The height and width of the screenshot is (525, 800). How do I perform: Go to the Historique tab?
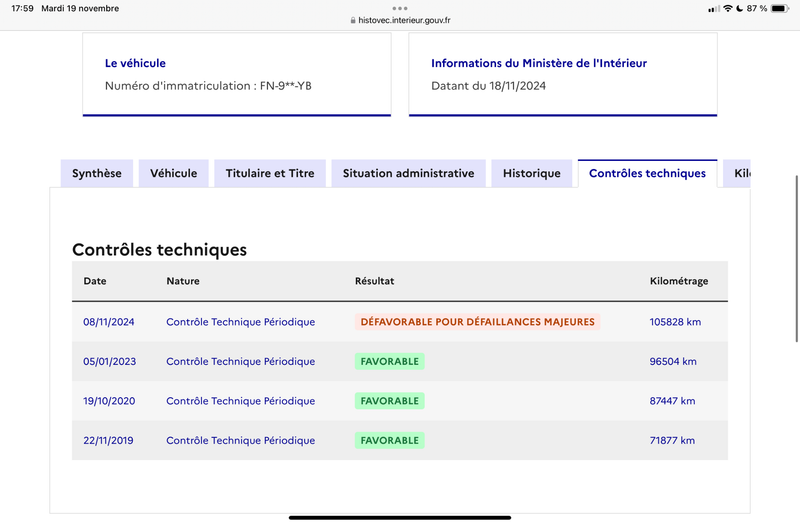point(532,173)
